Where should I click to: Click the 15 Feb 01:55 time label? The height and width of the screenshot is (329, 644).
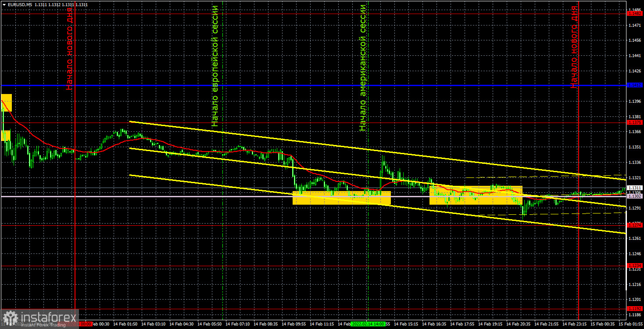pos(631,324)
